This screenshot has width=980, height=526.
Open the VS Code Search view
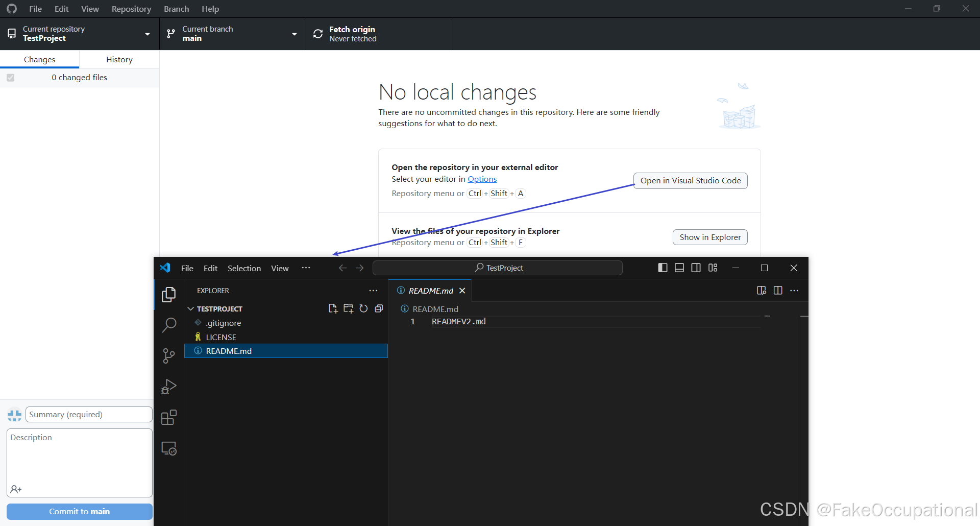(169, 325)
